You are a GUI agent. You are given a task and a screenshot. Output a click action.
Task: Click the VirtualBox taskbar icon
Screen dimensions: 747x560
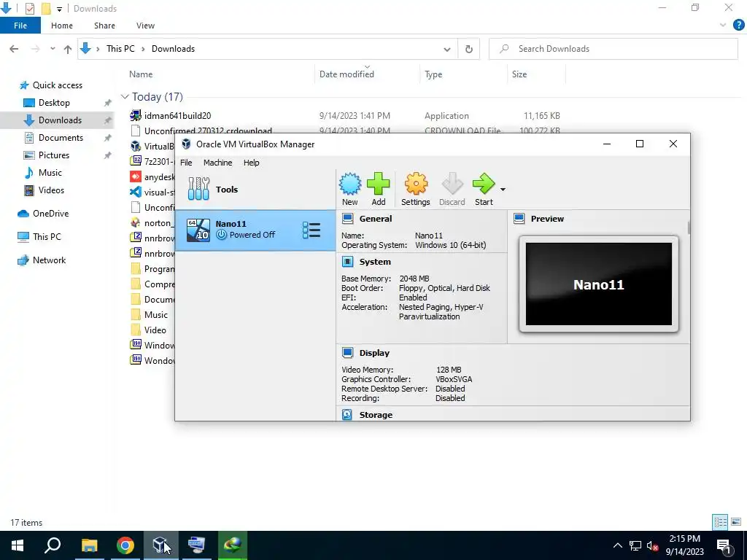(x=161, y=545)
